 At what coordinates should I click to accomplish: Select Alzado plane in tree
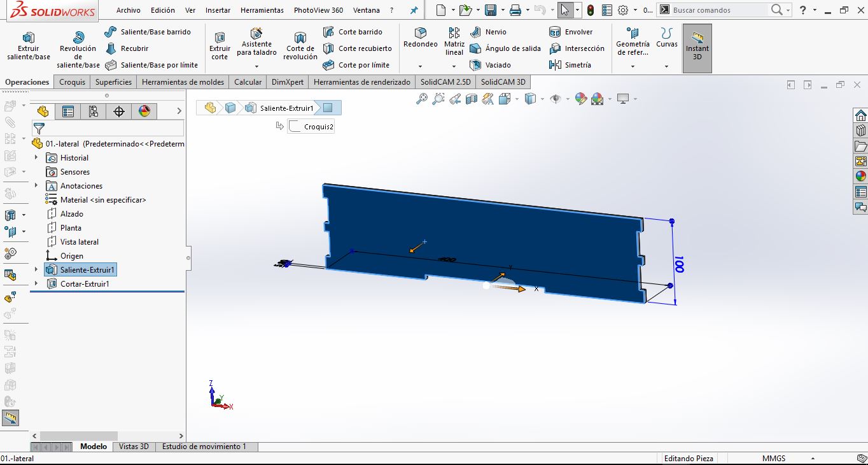(x=65, y=213)
